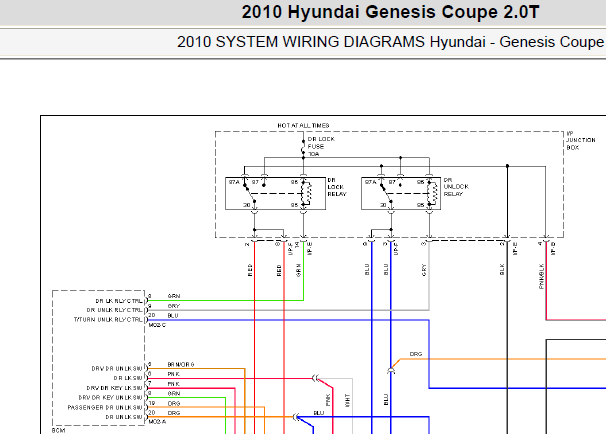Screen dimensions: 606x434
Task: Click the "PASSENGER DR UNLK SW" label
Action: pyautogui.click(x=105, y=408)
